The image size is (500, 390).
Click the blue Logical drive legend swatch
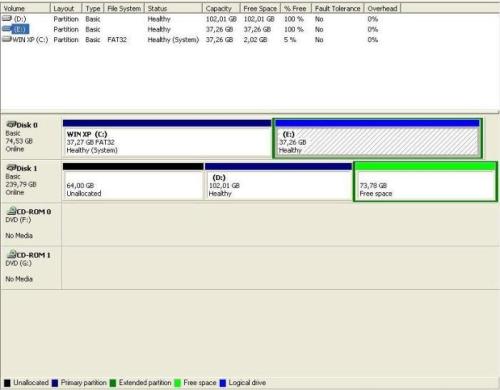[223, 383]
